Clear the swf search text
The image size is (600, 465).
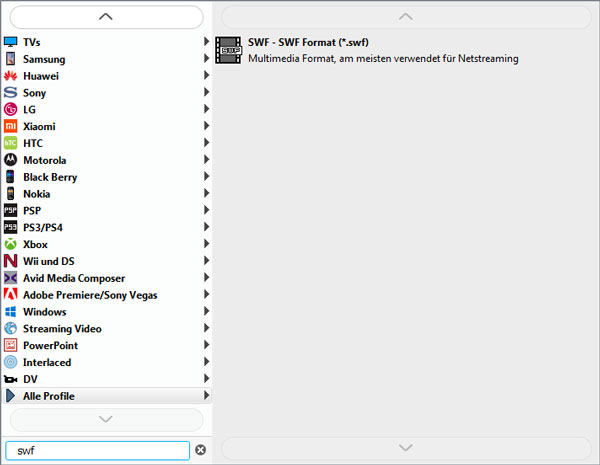pos(200,450)
